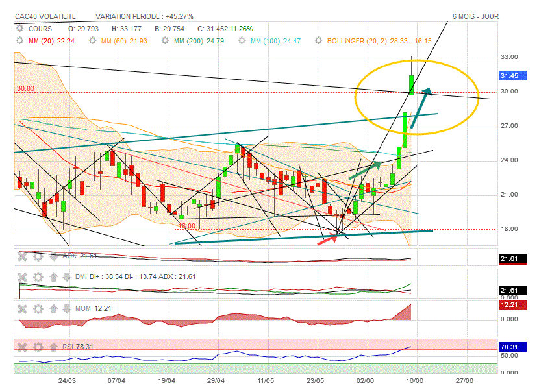This screenshot has width=539, height=392.
Task: Move the ADX panel down
Action: 54,256
